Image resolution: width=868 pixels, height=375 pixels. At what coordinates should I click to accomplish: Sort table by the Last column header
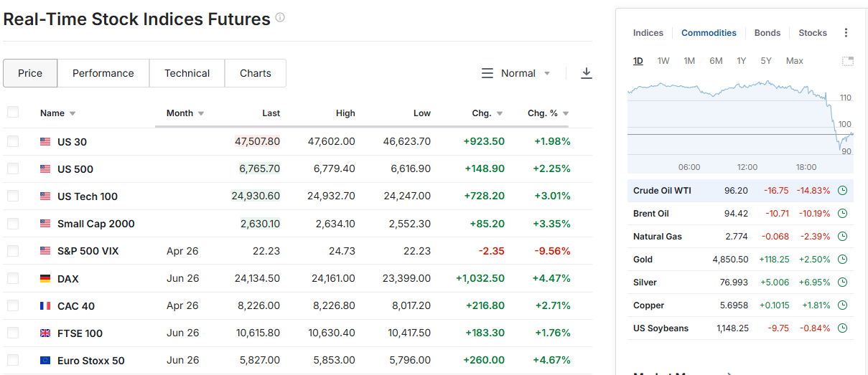[x=271, y=113]
